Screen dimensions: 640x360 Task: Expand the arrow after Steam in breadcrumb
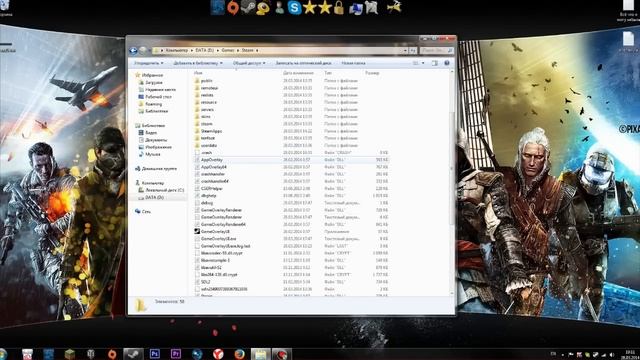257,50
